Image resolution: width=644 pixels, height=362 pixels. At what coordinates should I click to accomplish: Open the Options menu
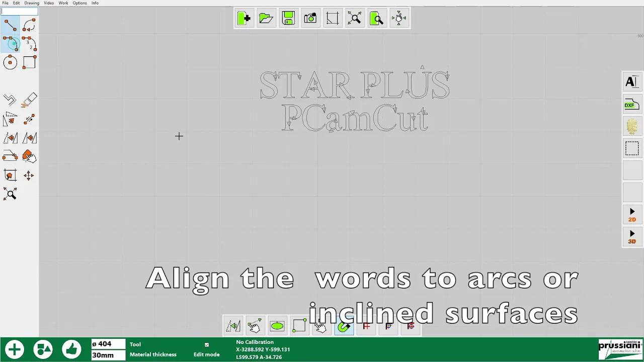[79, 3]
